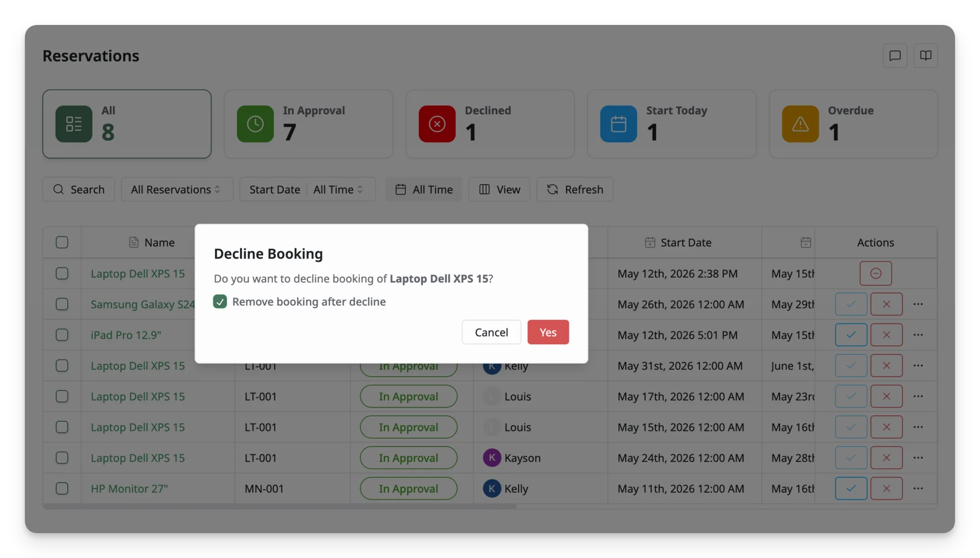Decline Kayson's May 24th Laptop booking
Viewport: 980px width, 558px height.
point(886,458)
